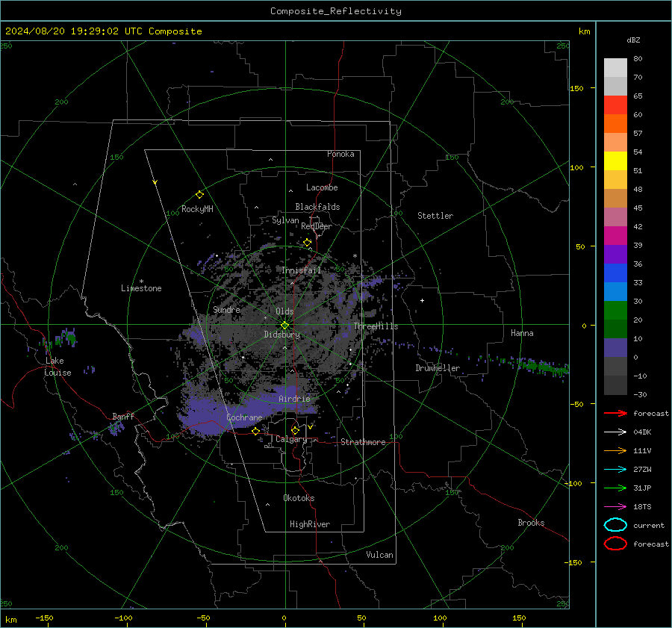Click the red forecast arrow in legend

615,413
